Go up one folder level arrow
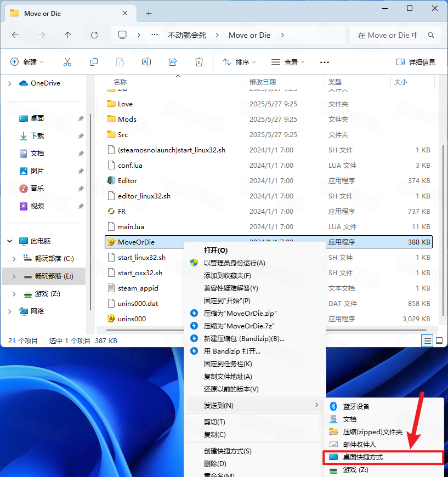The height and width of the screenshot is (477, 448). click(67, 35)
